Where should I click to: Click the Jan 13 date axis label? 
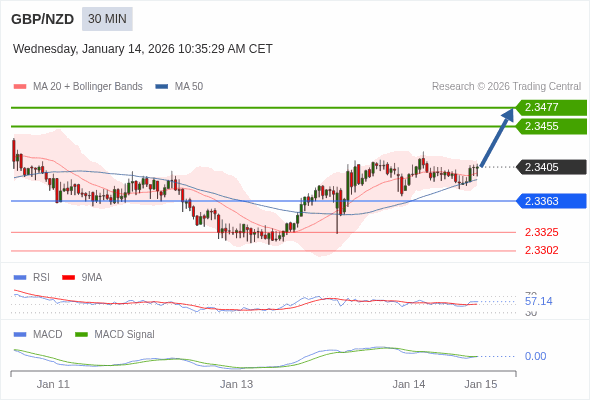pos(237,385)
